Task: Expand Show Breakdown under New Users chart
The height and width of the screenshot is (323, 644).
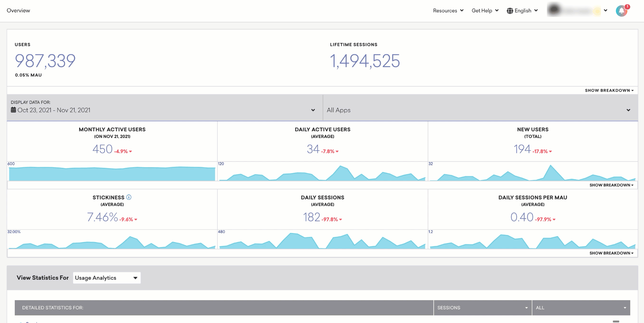Action: click(611, 185)
